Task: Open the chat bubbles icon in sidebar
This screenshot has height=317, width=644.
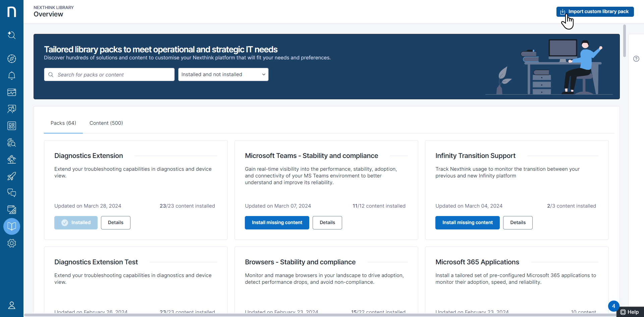Action: pos(12,193)
